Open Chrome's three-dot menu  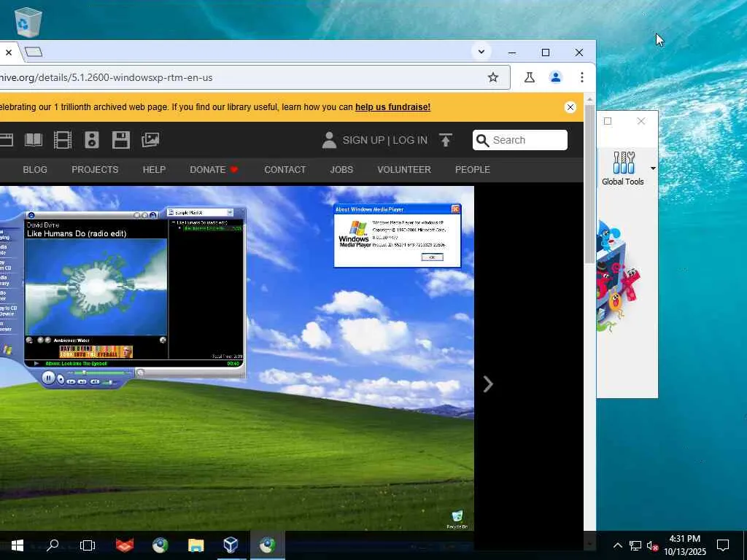(581, 77)
